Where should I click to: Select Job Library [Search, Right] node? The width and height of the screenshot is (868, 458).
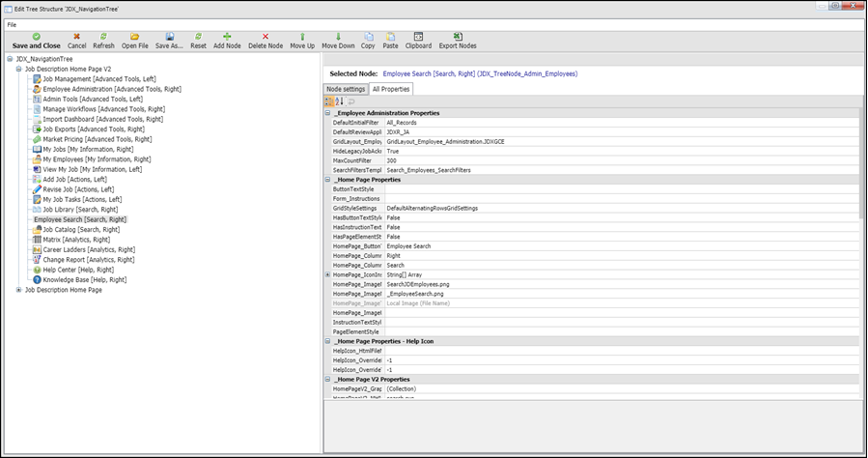click(x=80, y=210)
